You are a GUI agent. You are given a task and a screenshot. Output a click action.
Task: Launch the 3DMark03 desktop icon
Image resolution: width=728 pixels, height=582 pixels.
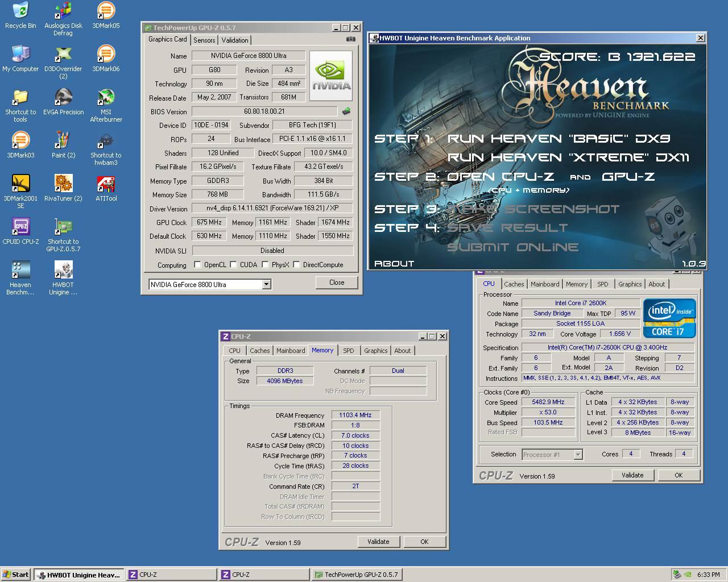pos(20,145)
